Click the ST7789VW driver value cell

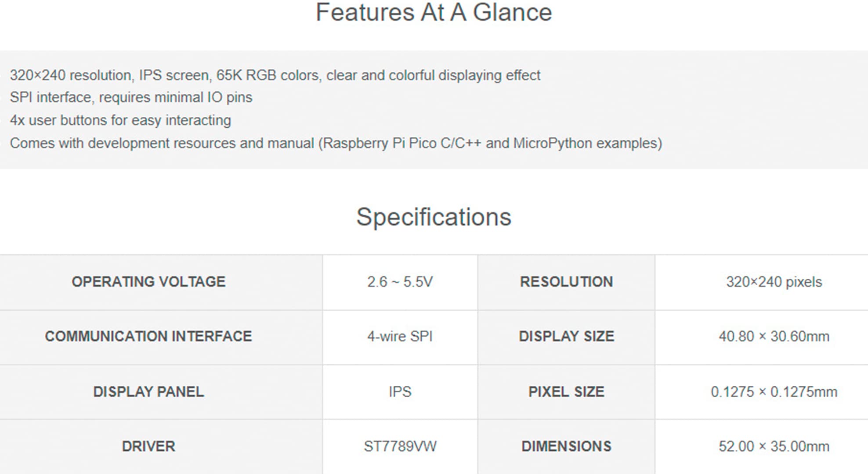click(400, 446)
